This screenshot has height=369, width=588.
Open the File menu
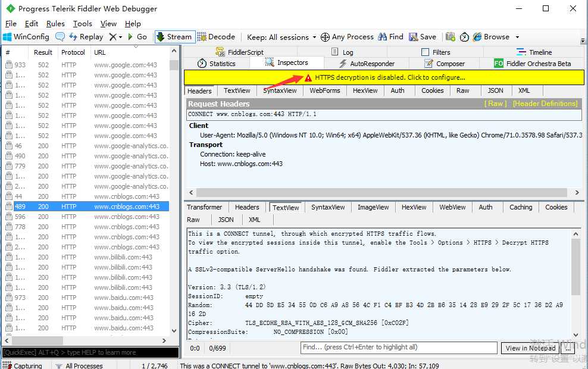[x=11, y=24]
